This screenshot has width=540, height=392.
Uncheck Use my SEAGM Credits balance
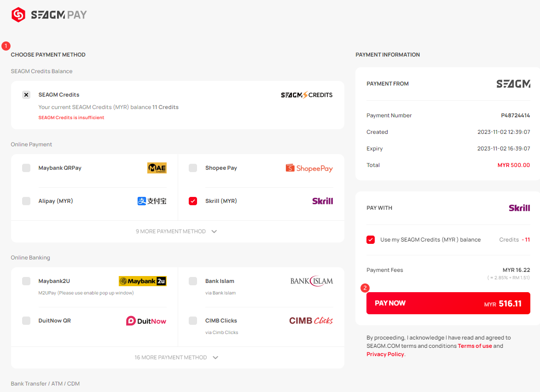pyautogui.click(x=371, y=240)
